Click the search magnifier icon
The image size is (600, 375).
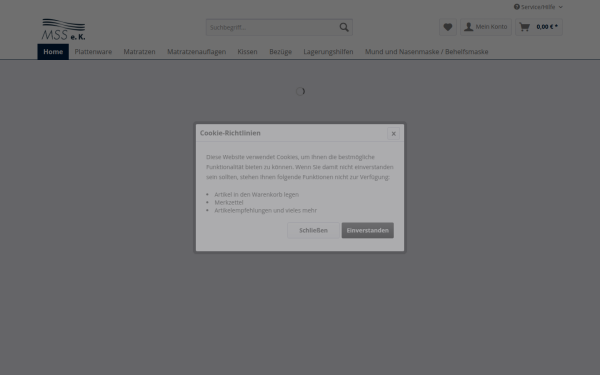pyautogui.click(x=344, y=27)
